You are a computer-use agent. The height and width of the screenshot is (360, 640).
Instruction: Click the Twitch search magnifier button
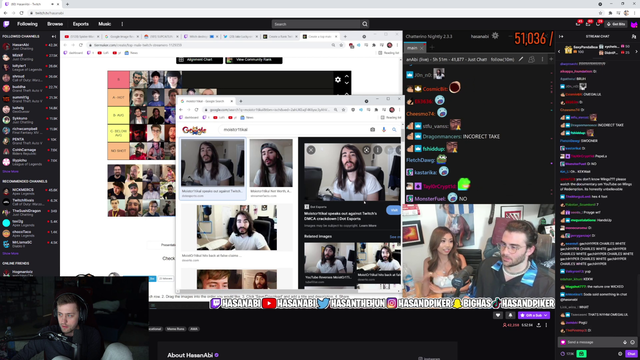click(x=365, y=24)
